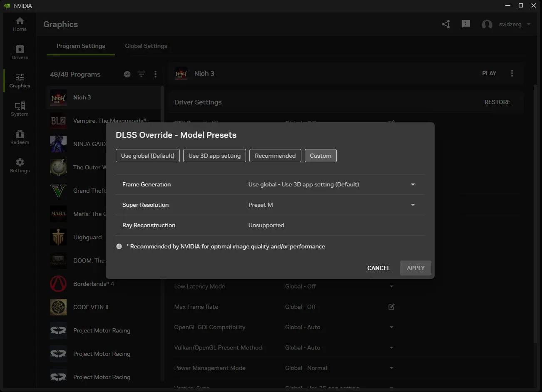Click the checkmark icon beside 48/48 Programs
Viewport: 542px width, 392px height.
pyautogui.click(x=127, y=74)
